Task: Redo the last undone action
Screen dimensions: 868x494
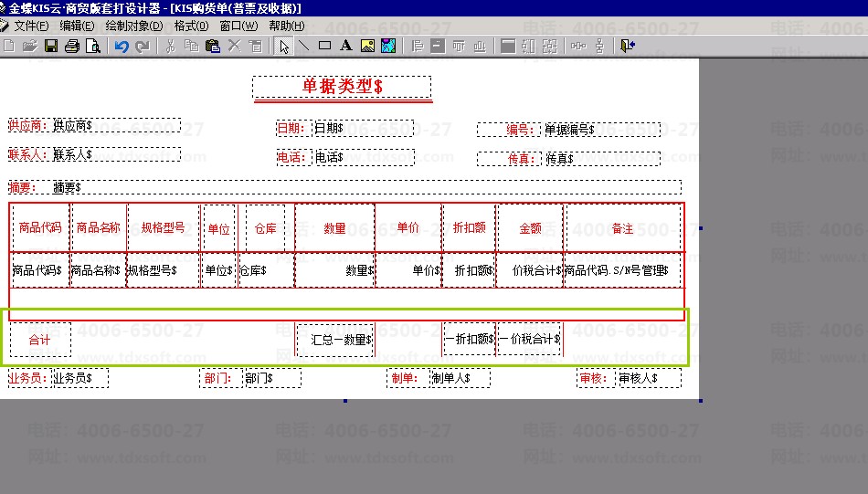Action: pos(143,46)
